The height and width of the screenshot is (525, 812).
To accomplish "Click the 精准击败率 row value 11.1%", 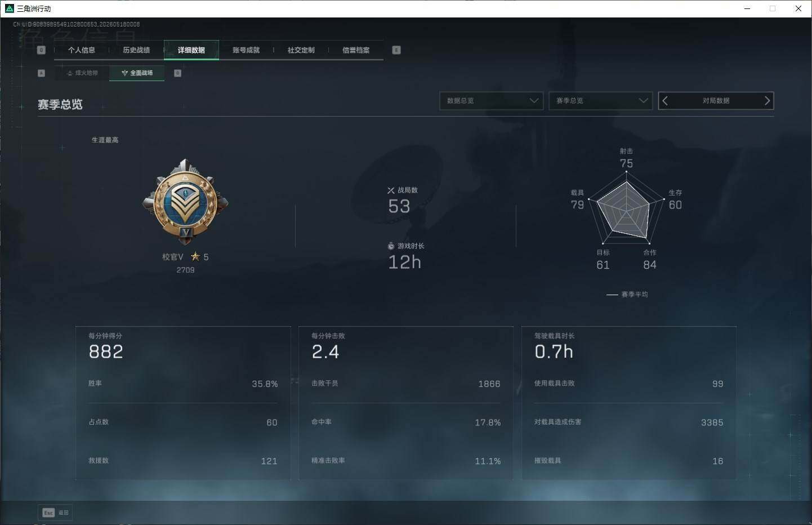I will (488, 461).
